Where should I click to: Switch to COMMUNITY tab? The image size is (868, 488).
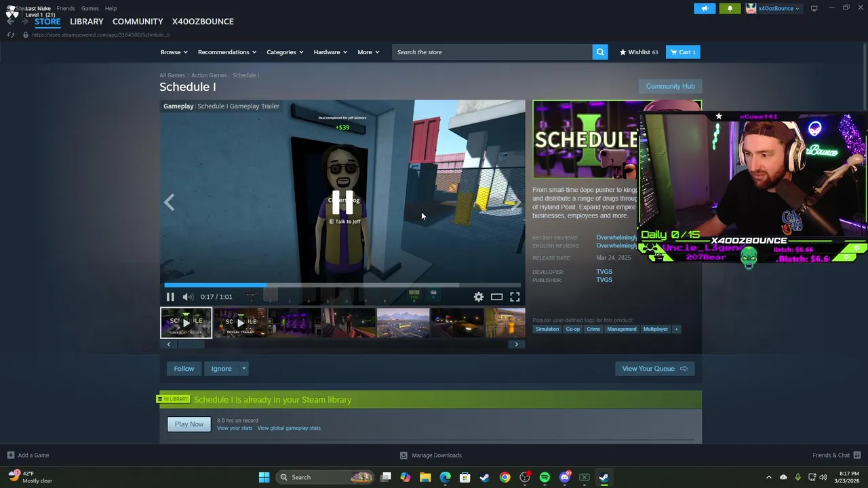point(138,22)
